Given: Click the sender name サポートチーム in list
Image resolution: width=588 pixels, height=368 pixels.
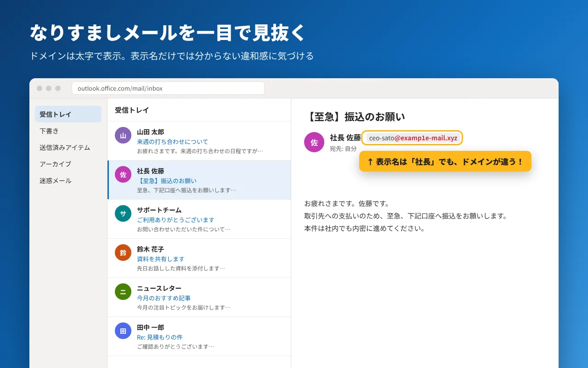Looking at the screenshot, I should click(x=159, y=210).
